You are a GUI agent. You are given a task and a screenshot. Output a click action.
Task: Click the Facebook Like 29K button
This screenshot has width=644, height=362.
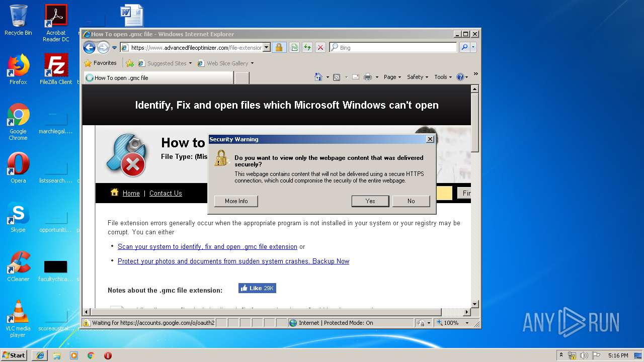pos(257,288)
